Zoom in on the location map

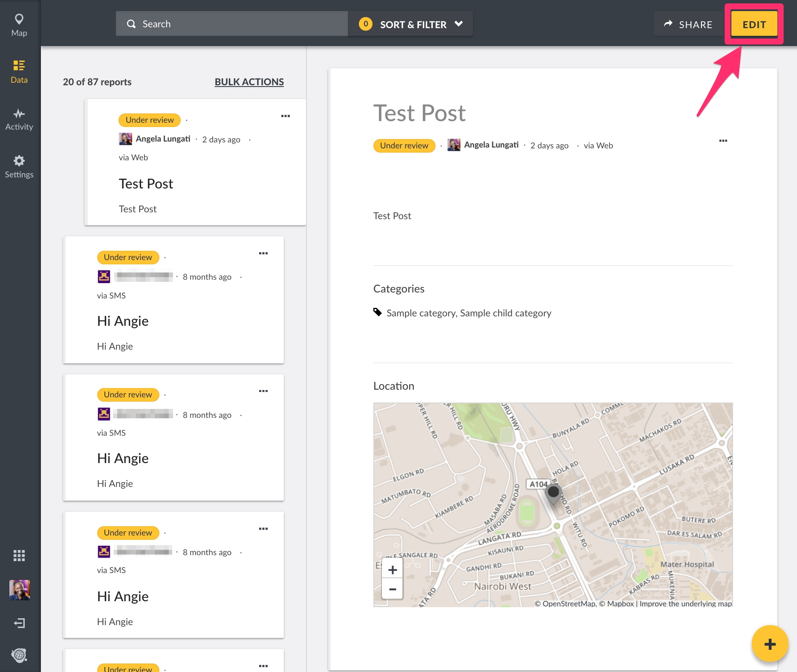coord(393,570)
